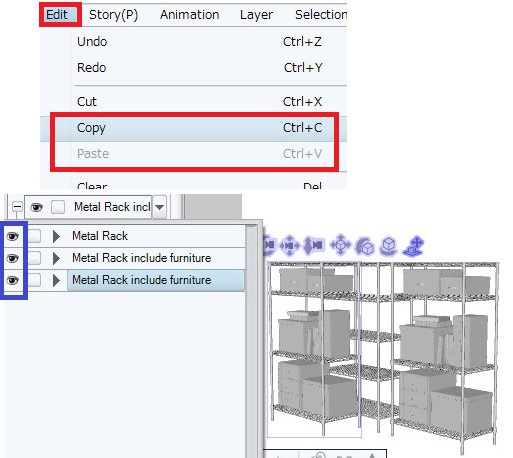The height and width of the screenshot is (458, 513).
Task: Select the move object four-arrow cube icon
Action: (x=340, y=245)
